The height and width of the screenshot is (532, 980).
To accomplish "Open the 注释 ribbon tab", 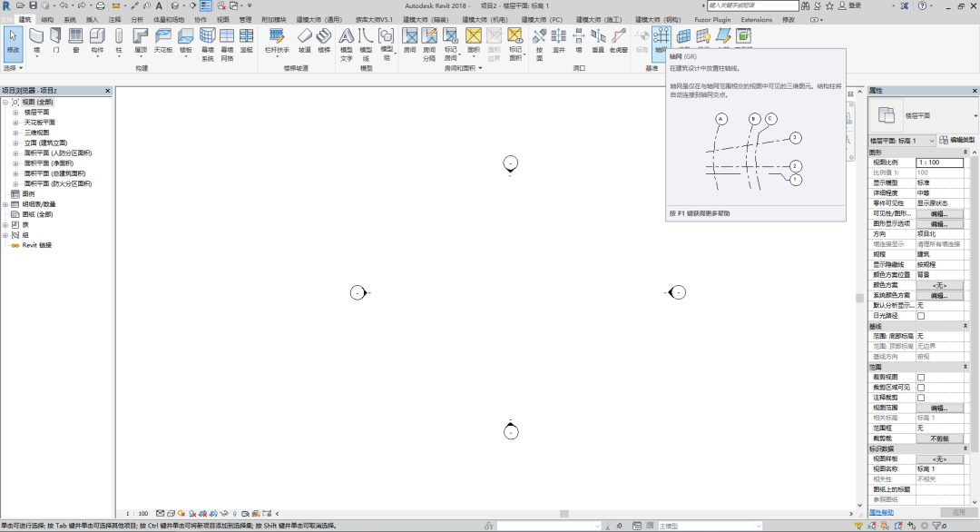I will pos(115,20).
